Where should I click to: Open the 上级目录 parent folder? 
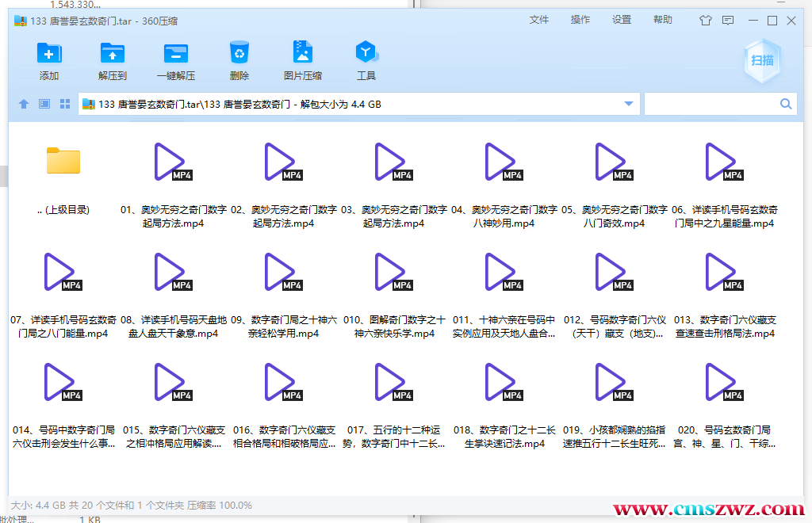63,161
